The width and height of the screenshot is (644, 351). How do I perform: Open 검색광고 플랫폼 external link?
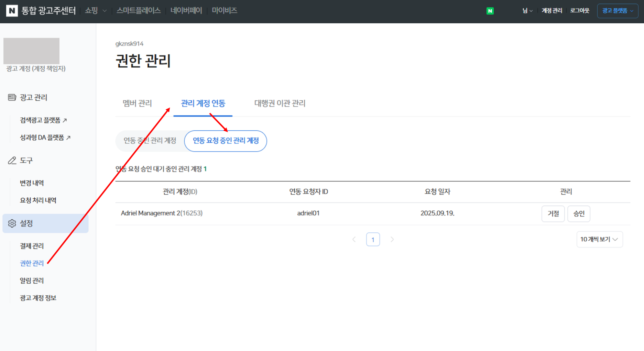tap(43, 120)
